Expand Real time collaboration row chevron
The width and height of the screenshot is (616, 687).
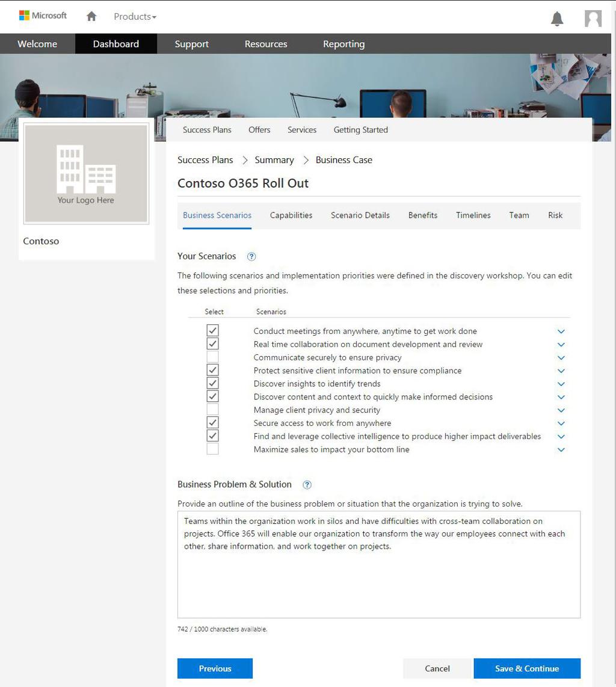561,345
